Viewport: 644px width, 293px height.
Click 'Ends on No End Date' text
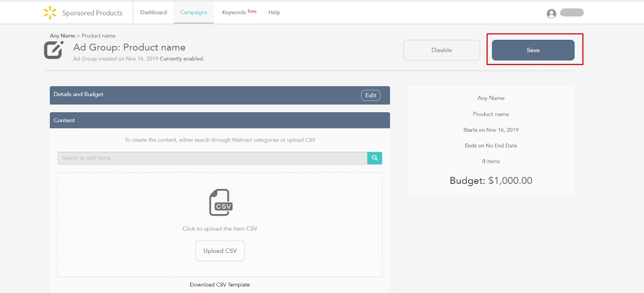pyautogui.click(x=491, y=146)
